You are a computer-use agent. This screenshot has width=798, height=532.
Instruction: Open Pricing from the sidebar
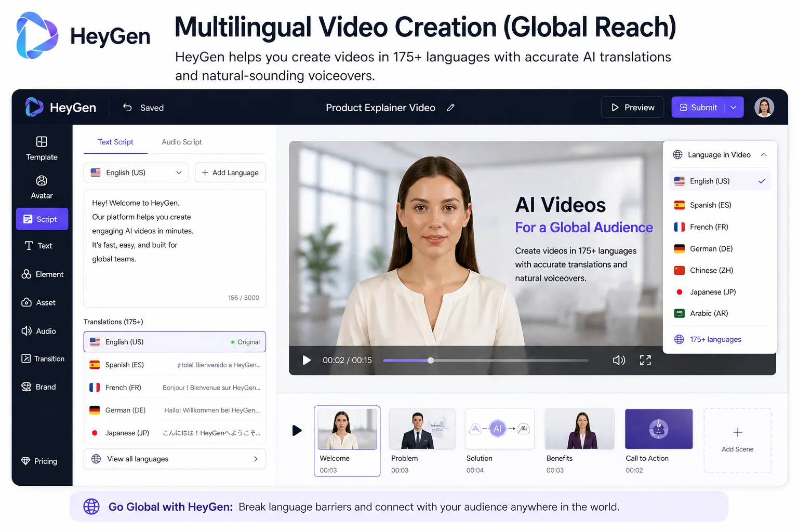(x=39, y=461)
